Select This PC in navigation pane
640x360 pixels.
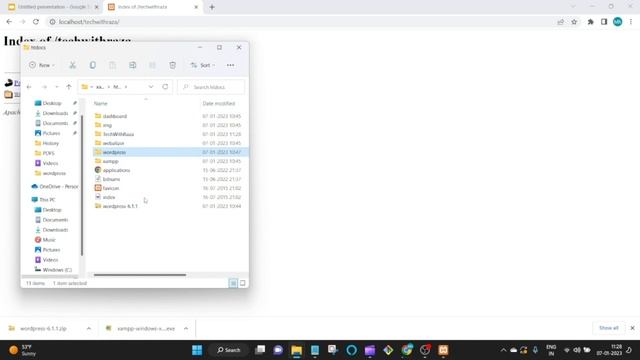click(47, 200)
